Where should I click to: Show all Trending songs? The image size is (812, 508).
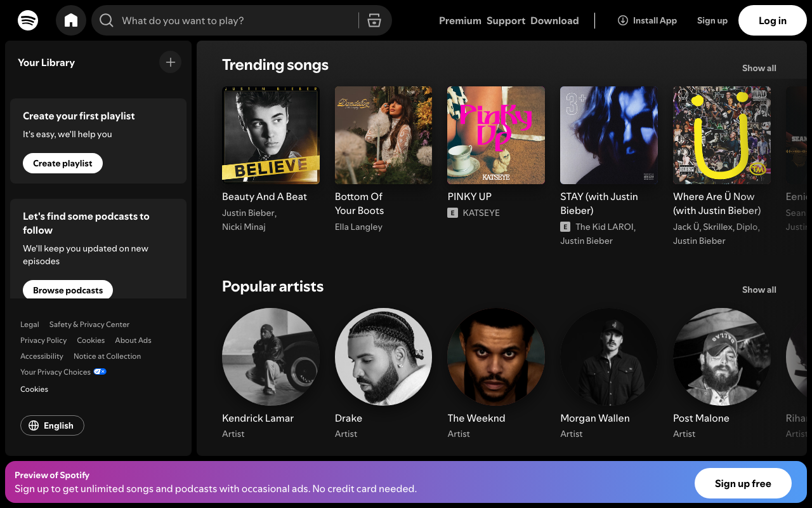[759, 67]
